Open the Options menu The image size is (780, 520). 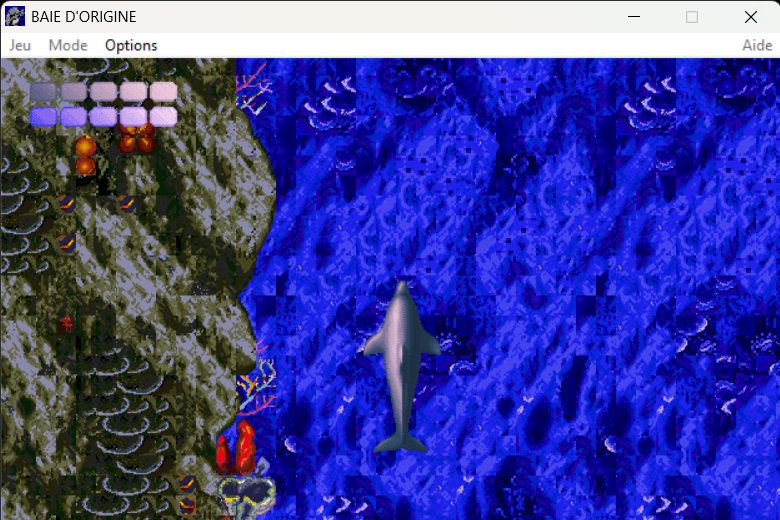(131, 45)
